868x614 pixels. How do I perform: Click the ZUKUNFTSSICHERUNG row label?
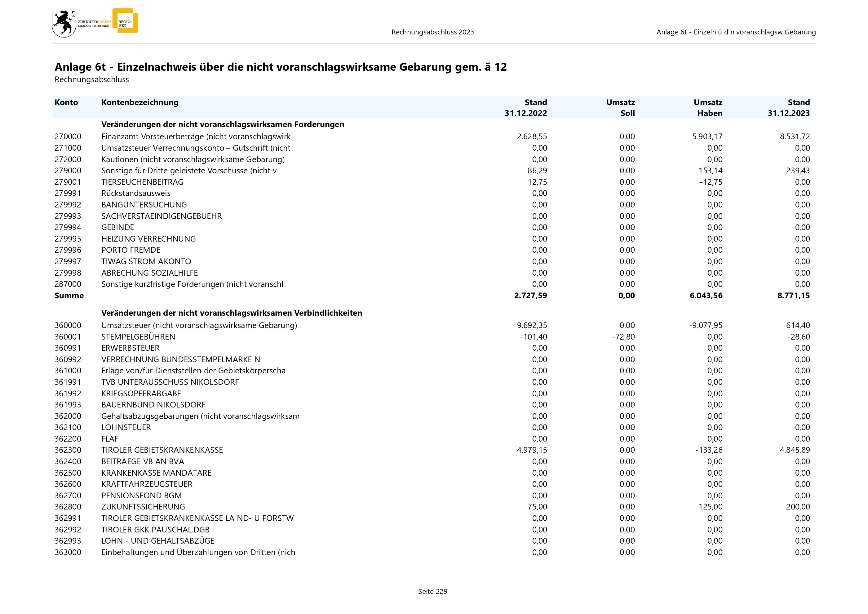(x=143, y=507)
